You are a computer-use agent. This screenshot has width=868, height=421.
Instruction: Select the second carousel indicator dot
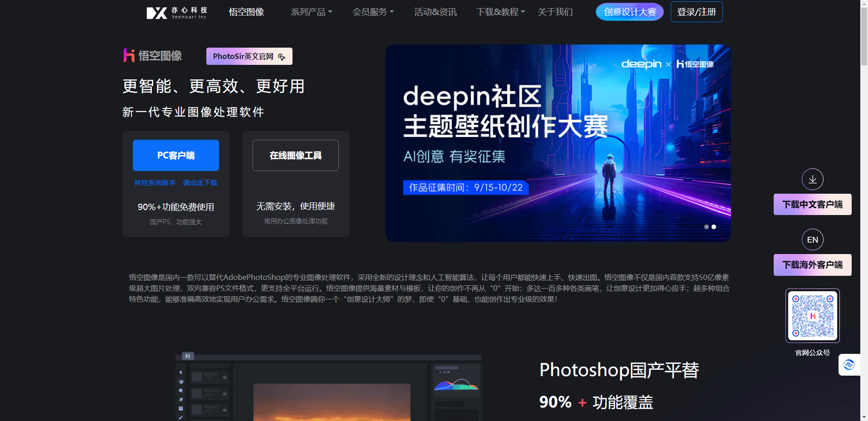click(714, 227)
